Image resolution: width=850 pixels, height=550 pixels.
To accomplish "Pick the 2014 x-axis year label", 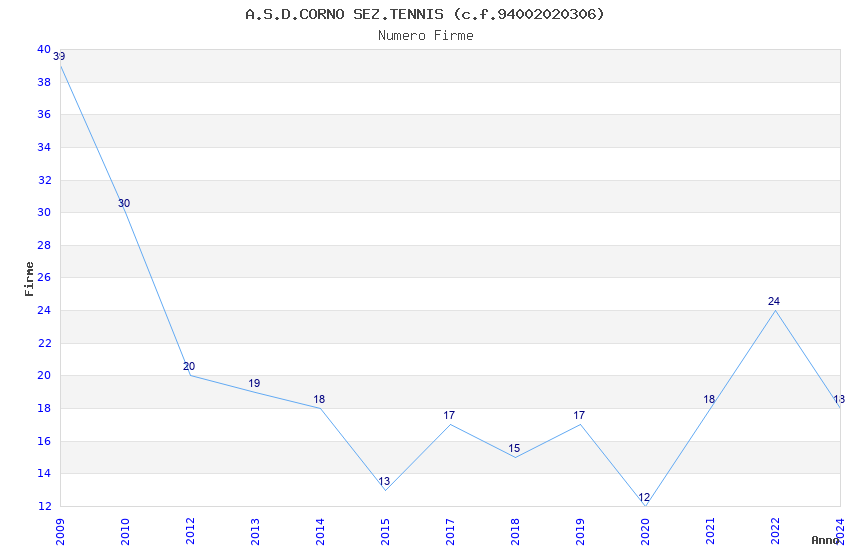I will pos(320,532).
